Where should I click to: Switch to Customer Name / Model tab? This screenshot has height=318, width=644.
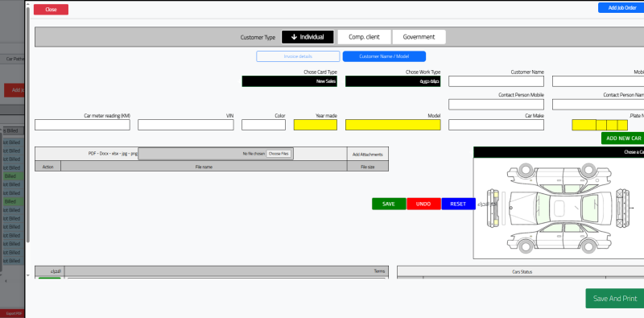point(384,56)
